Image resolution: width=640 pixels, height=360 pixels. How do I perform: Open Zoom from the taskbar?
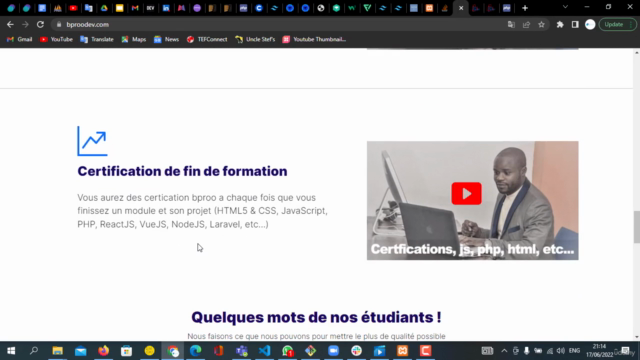[333, 351]
